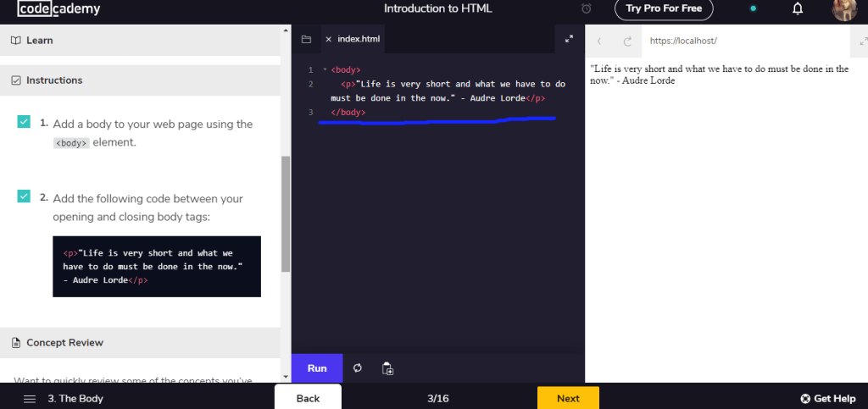Toggle the checkbox for instruction step 1
This screenshot has height=409, width=868.
(25, 123)
